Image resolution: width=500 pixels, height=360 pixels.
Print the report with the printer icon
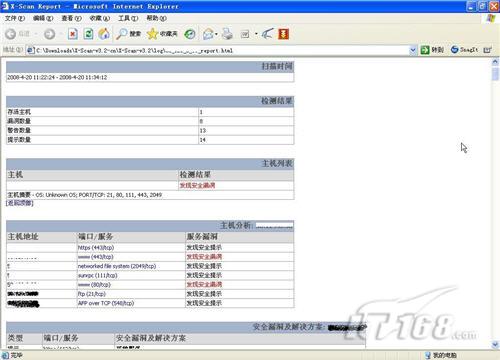228,34
